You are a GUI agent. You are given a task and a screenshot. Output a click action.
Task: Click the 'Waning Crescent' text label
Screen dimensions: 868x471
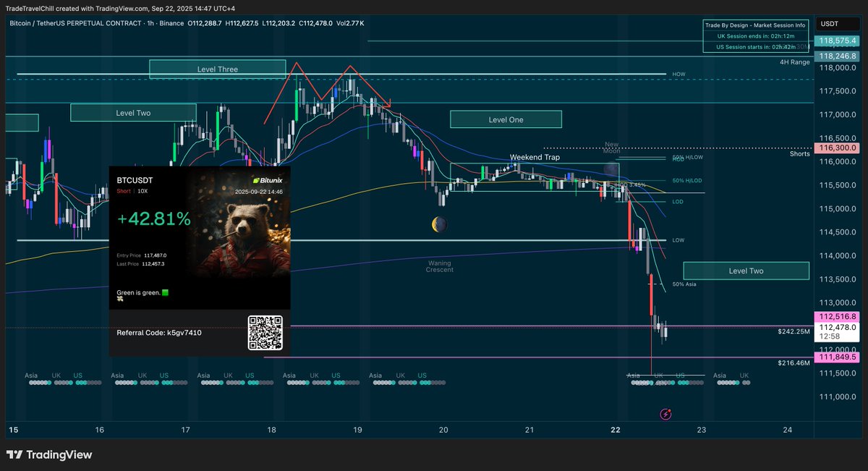[439, 266]
